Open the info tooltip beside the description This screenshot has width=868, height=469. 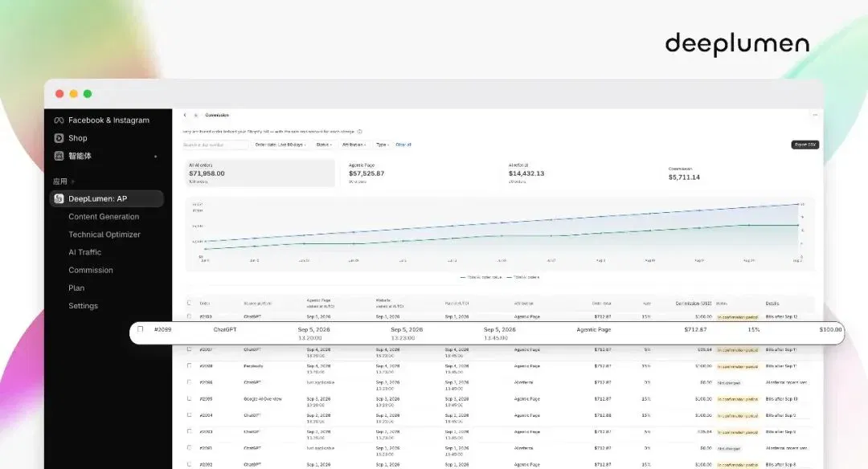click(x=360, y=132)
